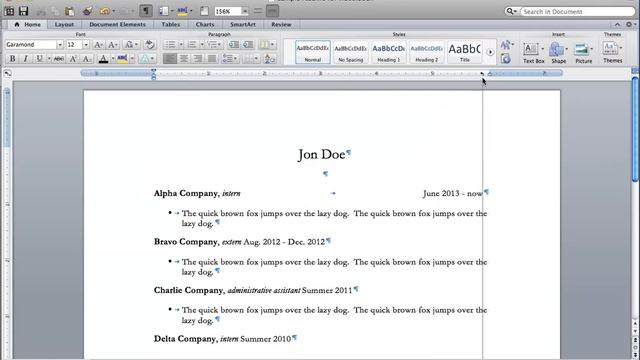The height and width of the screenshot is (360, 640).
Task: Select the Format Painter brush icon
Action: [x=87, y=11]
